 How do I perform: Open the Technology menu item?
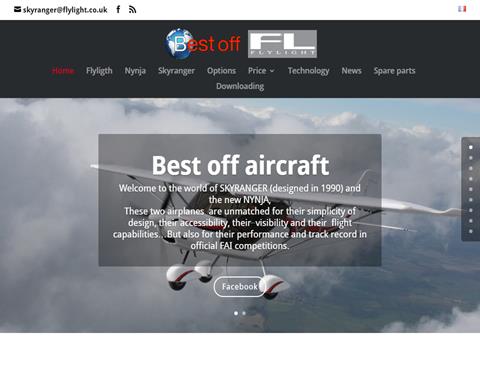tap(308, 71)
